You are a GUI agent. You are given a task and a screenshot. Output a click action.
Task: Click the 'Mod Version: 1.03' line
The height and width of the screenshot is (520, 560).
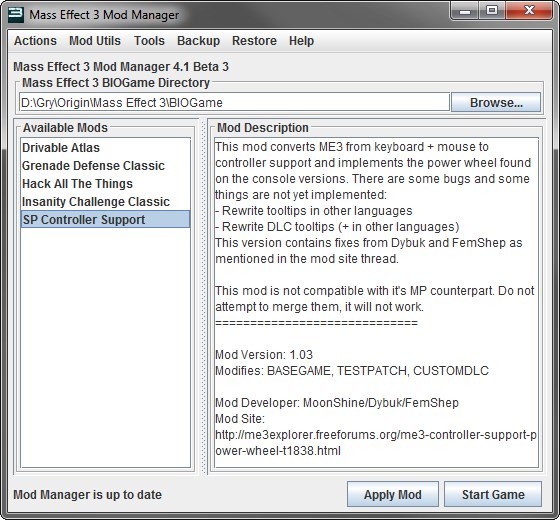point(264,355)
